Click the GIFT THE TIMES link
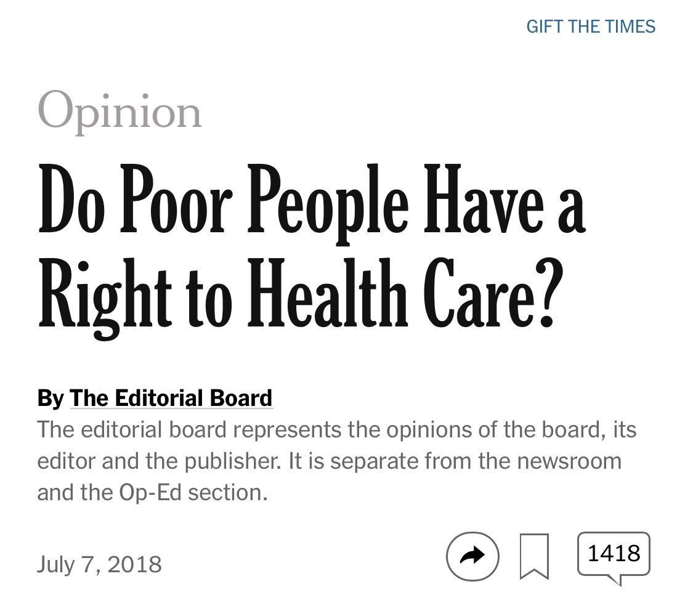This screenshot has height=616, width=693. [591, 26]
